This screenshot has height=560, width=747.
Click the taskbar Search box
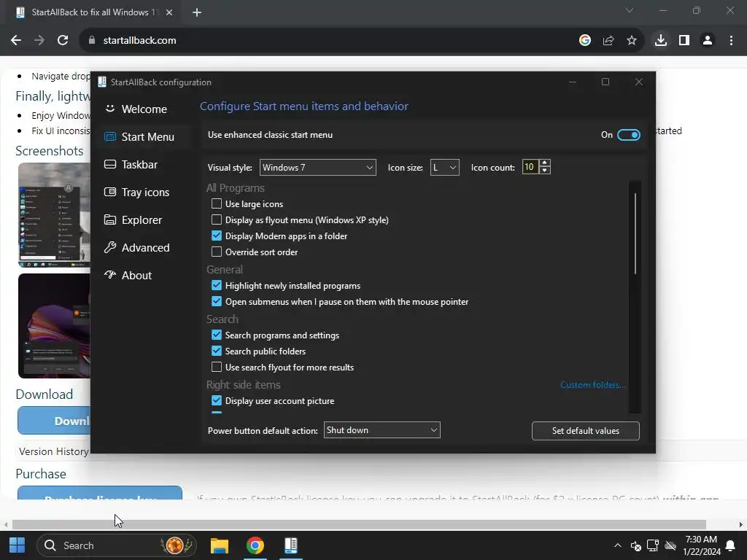[x=116, y=545]
